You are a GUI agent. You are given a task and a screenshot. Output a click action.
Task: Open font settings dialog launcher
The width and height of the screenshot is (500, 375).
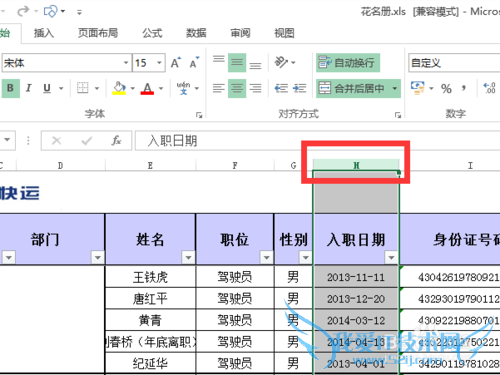click(x=199, y=115)
